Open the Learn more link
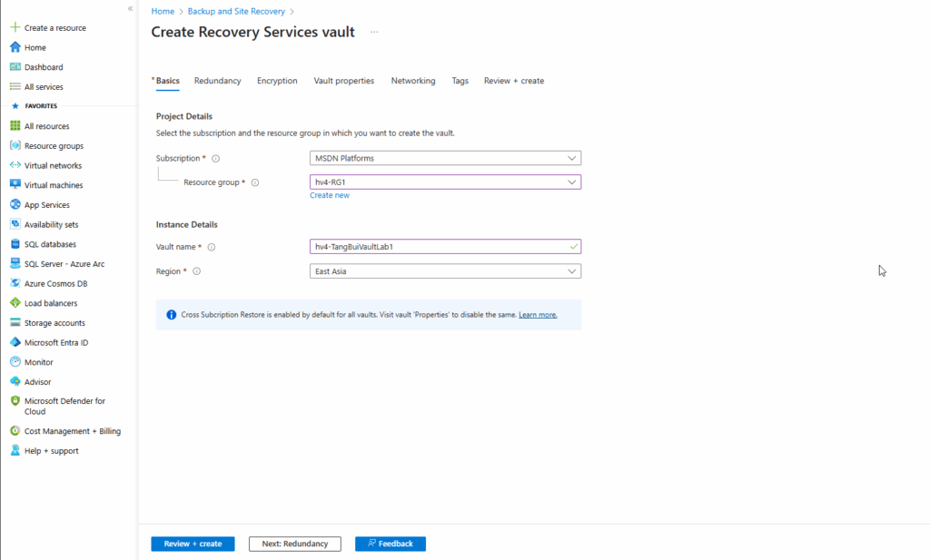The height and width of the screenshot is (560, 930). 538,315
